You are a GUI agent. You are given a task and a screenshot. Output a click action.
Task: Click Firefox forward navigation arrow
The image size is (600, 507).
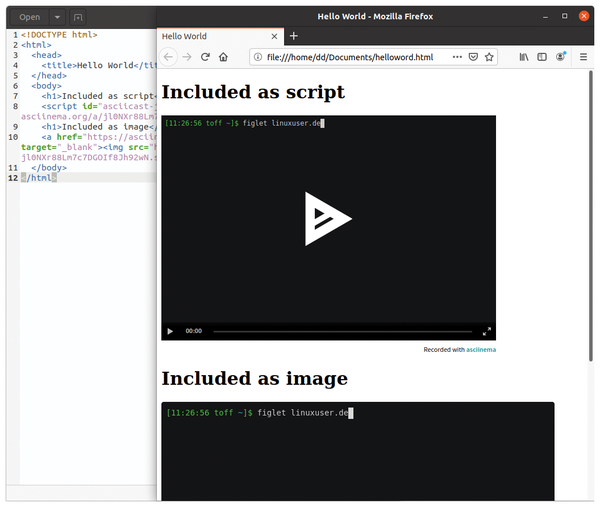(187, 57)
